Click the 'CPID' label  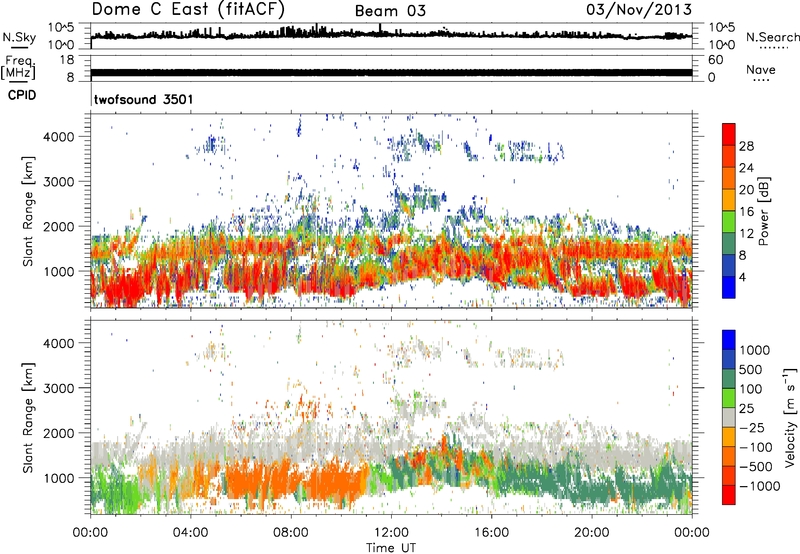(x=22, y=95)
